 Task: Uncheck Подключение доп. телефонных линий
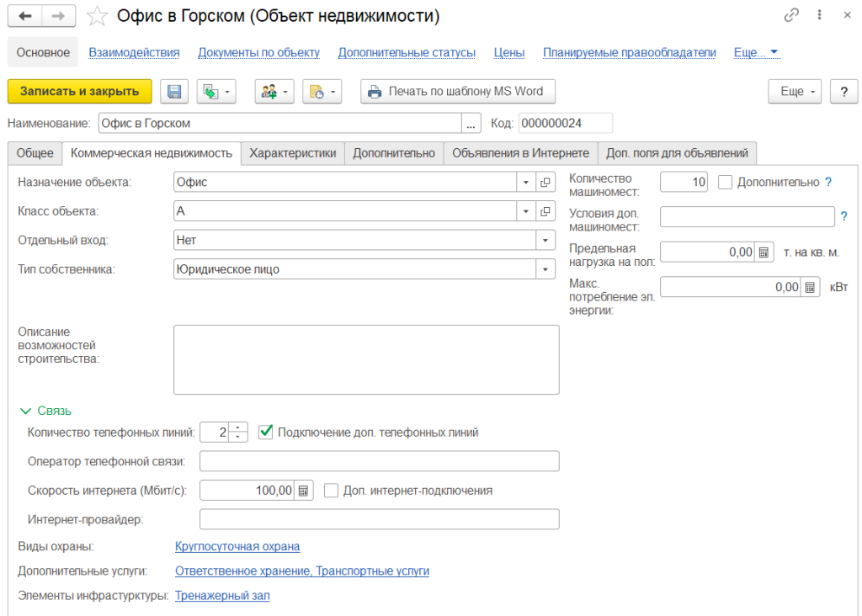tap(266, 433)
